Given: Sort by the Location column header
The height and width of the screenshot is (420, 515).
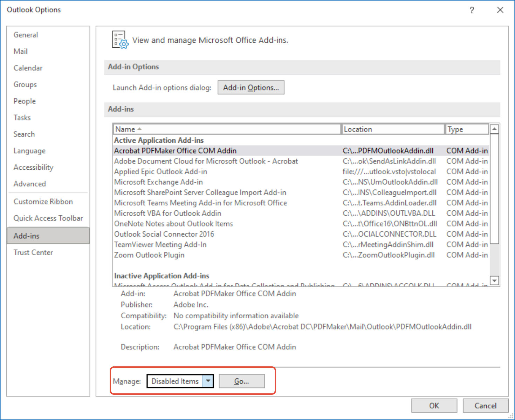Looking at the screenshot, I should (393, 129).
